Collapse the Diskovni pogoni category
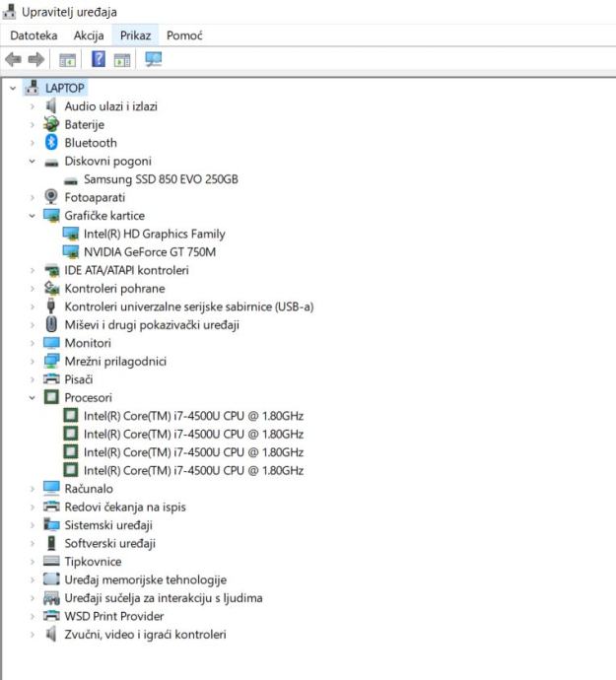Screen dimensions: 616x680 click(x=33, y=161)
